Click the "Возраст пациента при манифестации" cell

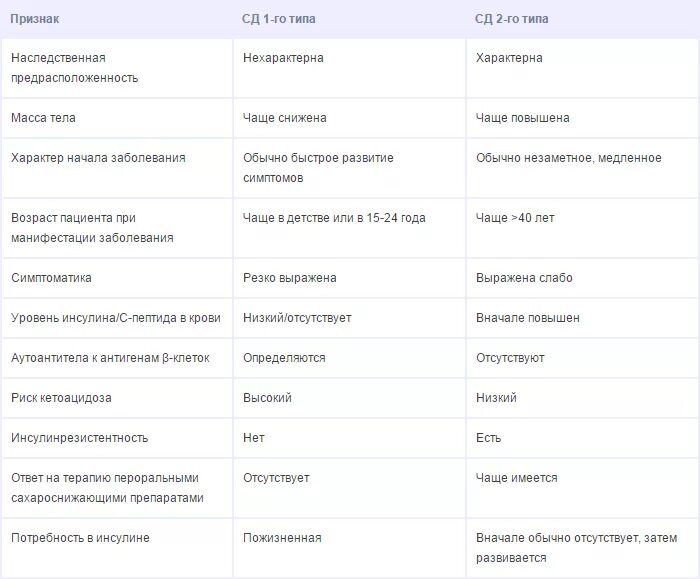[92, 228]
